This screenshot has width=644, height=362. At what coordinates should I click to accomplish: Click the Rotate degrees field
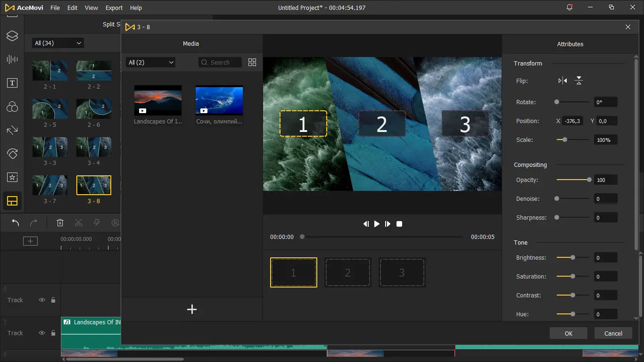[606, 102]
